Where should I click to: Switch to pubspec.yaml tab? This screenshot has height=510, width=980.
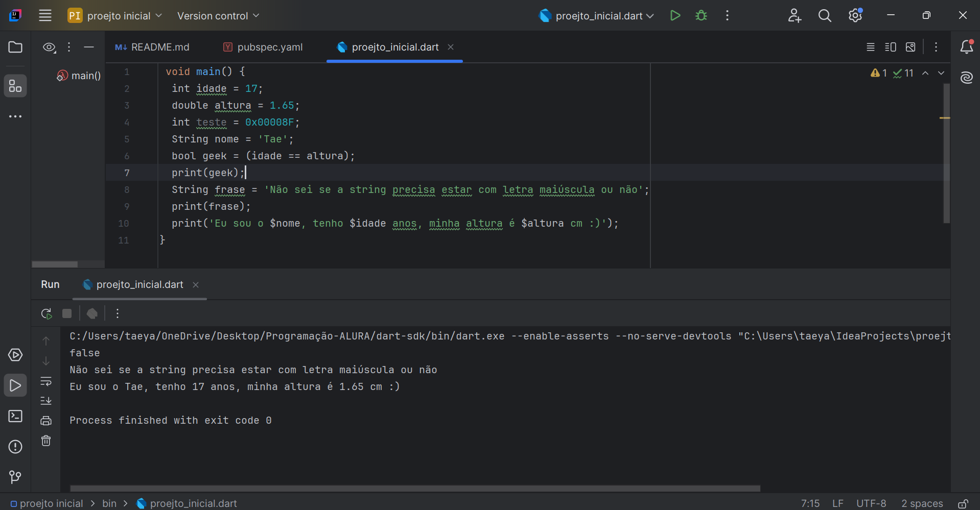point(263,47)
